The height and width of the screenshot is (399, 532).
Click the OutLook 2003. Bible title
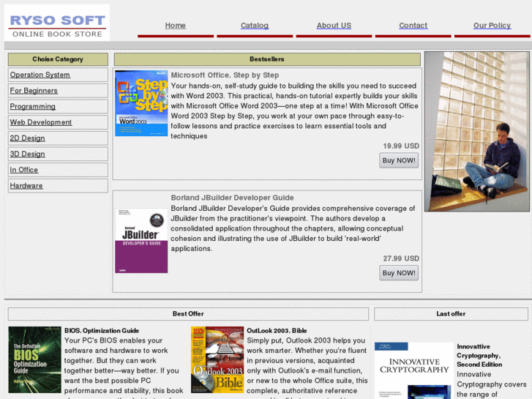point(277,331)
